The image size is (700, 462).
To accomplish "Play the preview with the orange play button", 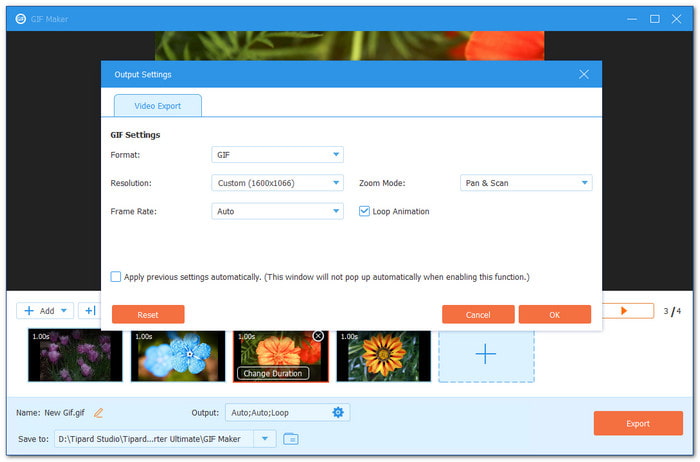I will [624, 311].
